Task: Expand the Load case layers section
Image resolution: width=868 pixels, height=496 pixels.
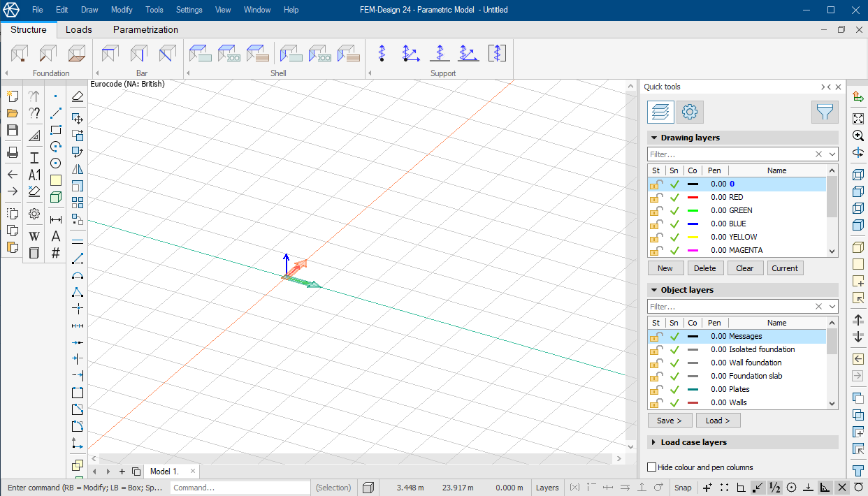Action: pos(654,442)
